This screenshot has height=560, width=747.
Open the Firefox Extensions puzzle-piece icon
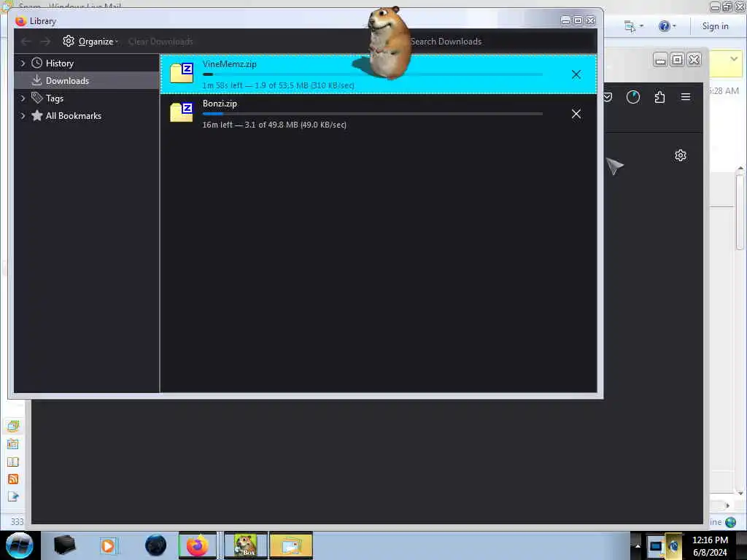[x=659, y=97]
